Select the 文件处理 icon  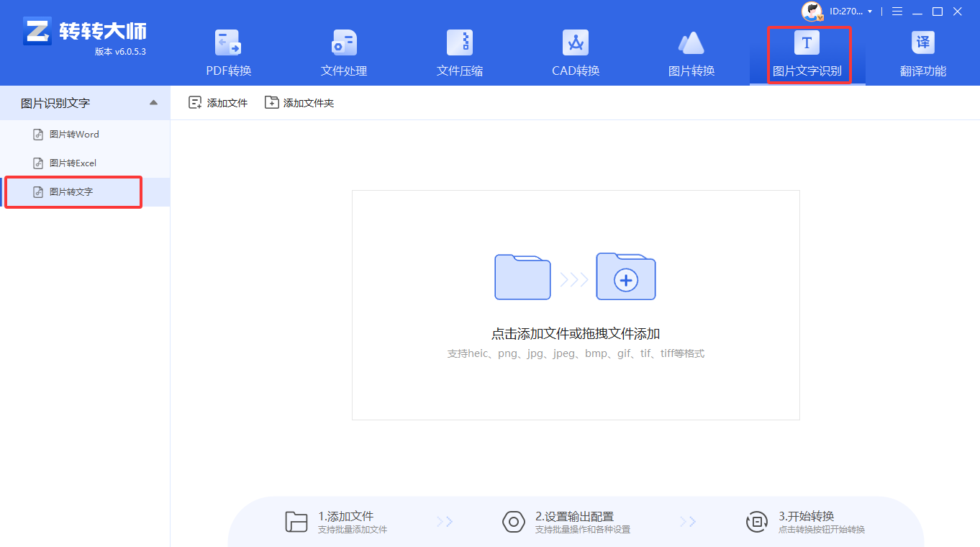[x=344, y=43]
